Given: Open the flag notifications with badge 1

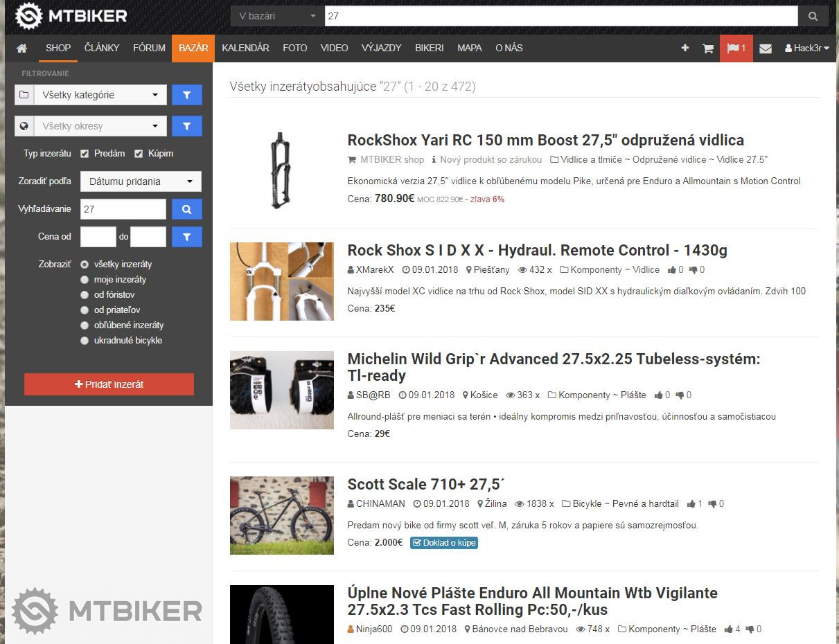Looking at the screenshot, I should [736, 48].
